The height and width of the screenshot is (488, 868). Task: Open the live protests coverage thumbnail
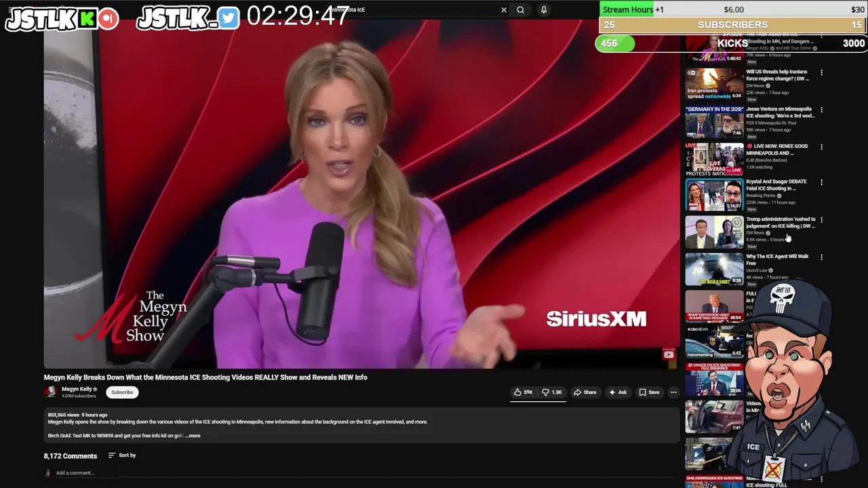tap(714, 159)
